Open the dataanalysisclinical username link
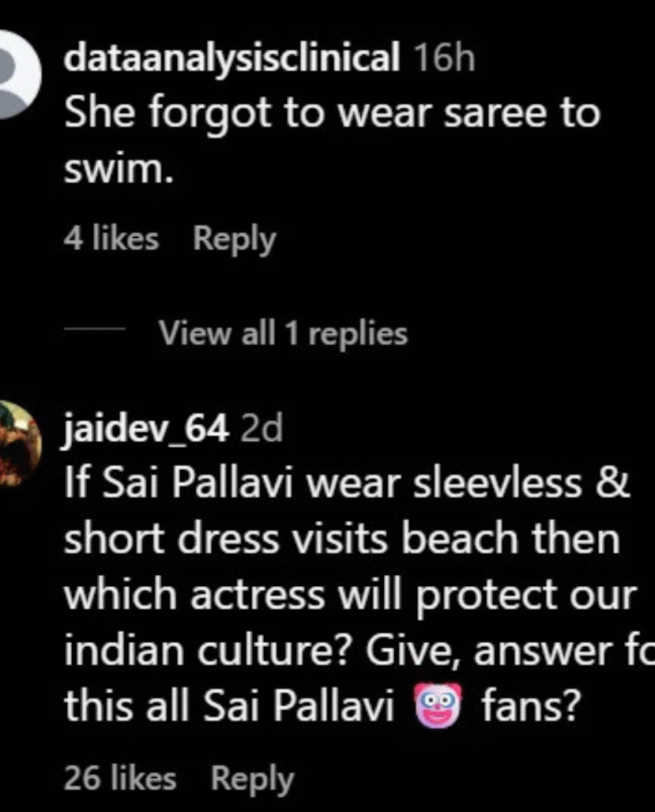 click(232, 58)
